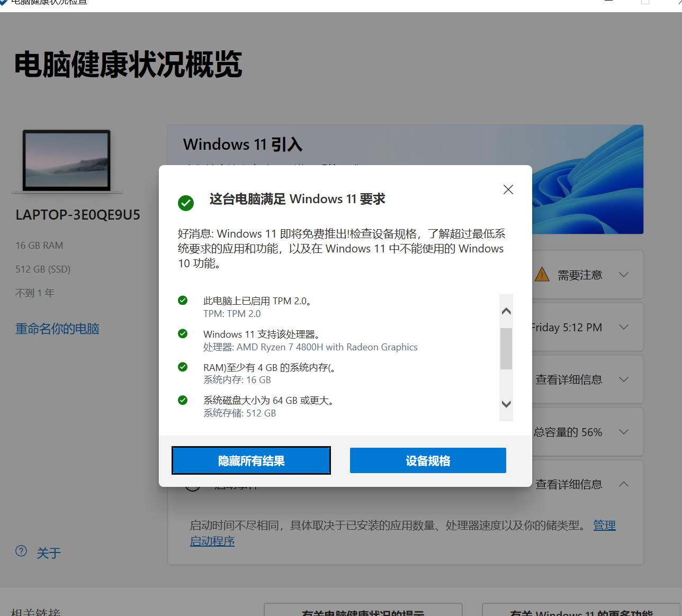This screenshot has height=616, width=682.
Task: Click the 不到 1 年 text
Action: [35, 293]
